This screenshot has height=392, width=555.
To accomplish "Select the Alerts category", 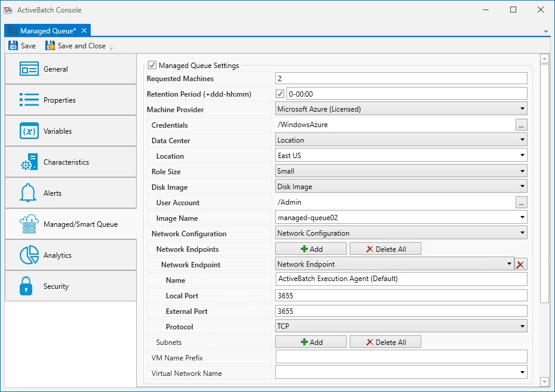I will coord(71,193).
